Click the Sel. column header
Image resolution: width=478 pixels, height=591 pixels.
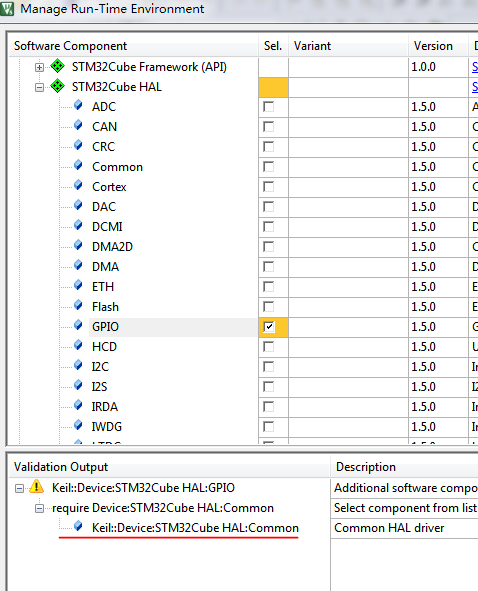tap(273, 46)
